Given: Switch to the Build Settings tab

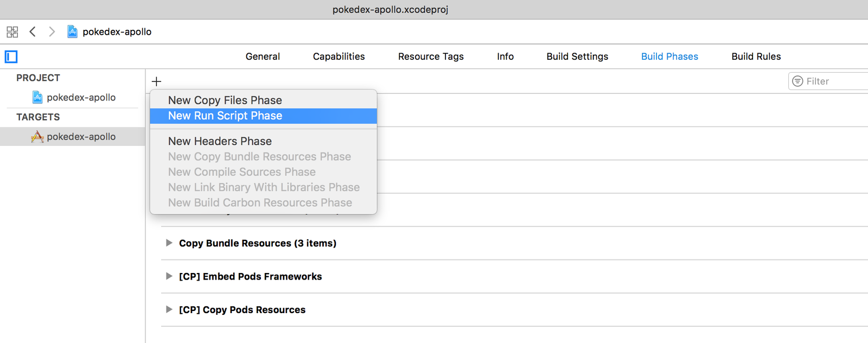Looking at the screenshot, I should [x=577, y=56].
